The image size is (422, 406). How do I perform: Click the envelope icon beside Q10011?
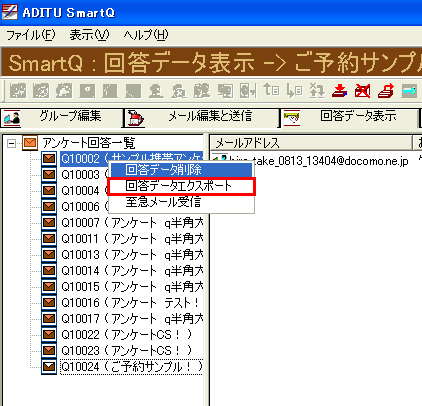click(x=49, y=238)
